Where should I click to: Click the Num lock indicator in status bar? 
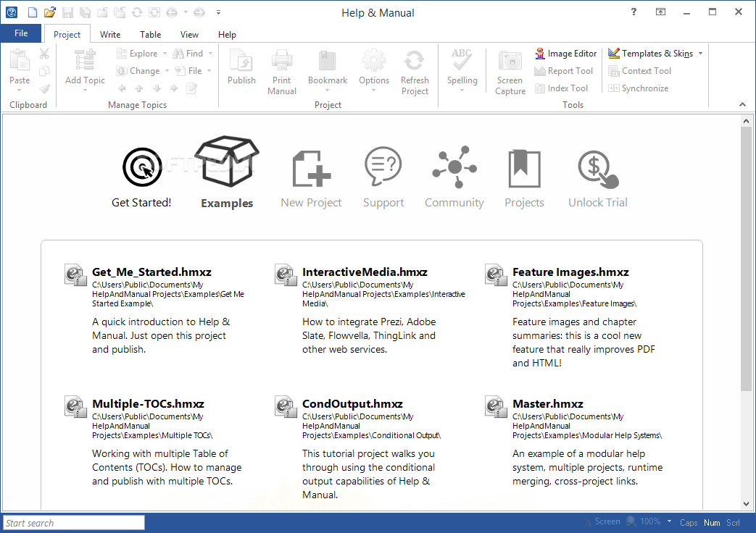pos(712,523)
